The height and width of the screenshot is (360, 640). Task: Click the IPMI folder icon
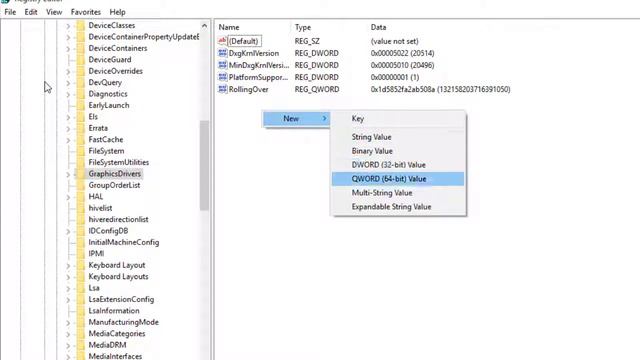click(x=80, y=254)
